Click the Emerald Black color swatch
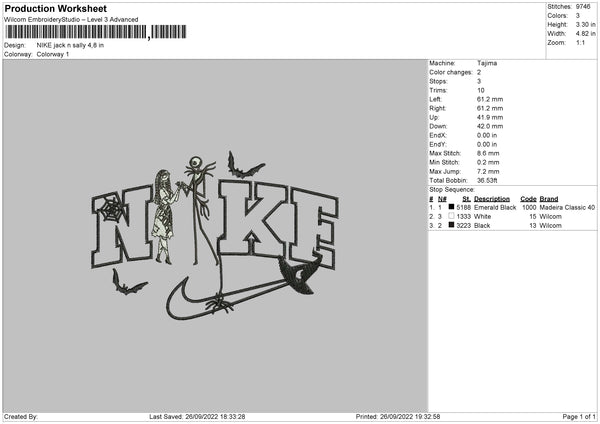 pos(451,207)
